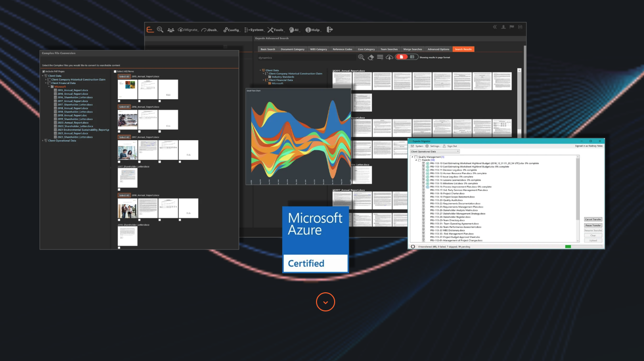Open the Dash menu in toolbar
Viewport: 644px width, 361px height.
[209, 30]
